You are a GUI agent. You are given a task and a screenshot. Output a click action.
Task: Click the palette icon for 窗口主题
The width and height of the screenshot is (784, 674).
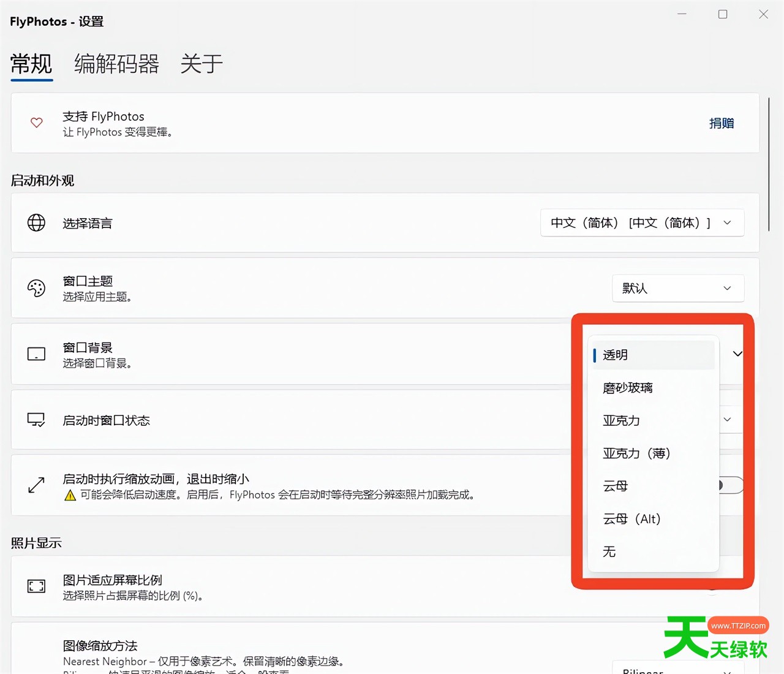point(36,288)
